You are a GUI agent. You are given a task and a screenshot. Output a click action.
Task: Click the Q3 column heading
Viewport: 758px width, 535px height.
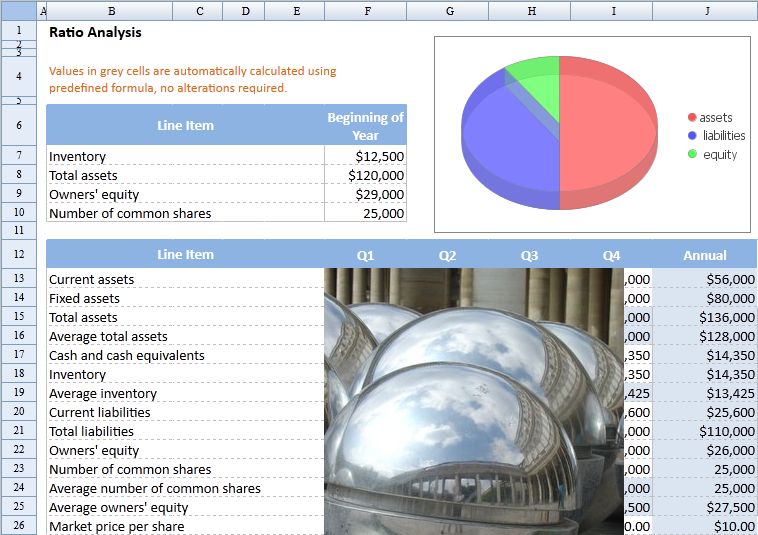[529, 255]
